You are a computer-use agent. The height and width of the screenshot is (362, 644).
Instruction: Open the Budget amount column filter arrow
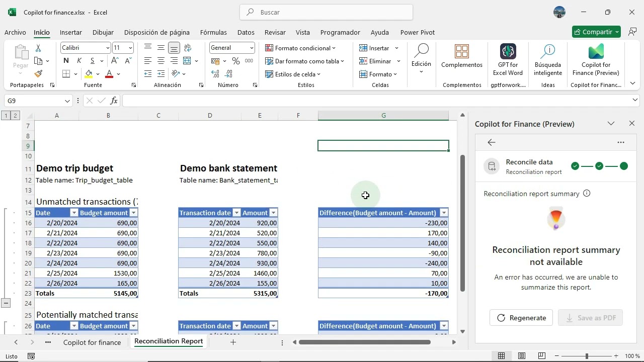click(133, 213)
